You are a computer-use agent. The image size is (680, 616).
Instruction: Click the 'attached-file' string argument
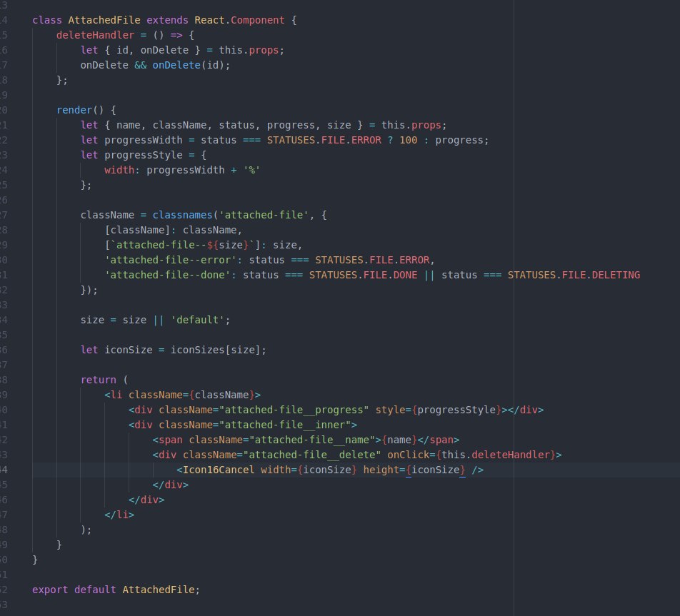click(264, 215)
